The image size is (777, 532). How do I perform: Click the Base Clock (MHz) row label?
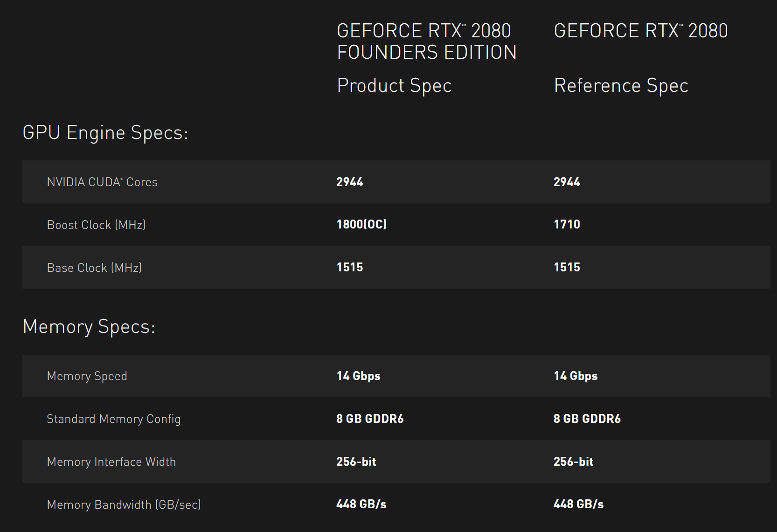[94, 268]
